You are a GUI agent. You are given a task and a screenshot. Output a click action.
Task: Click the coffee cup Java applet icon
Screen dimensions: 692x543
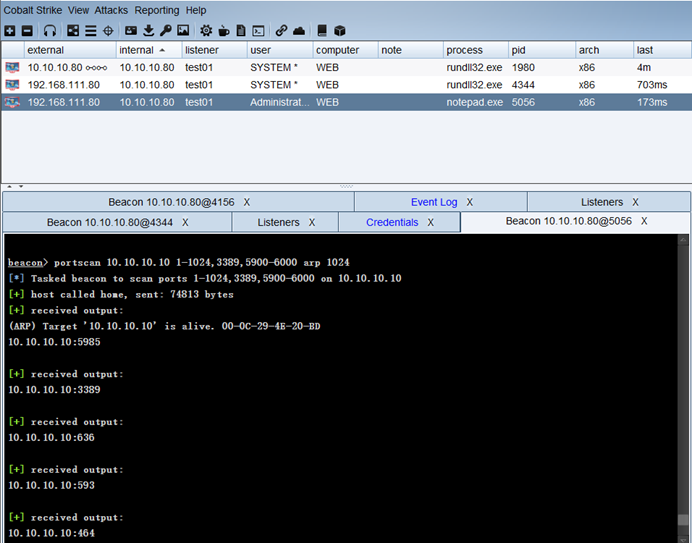(x=224, y=30)
